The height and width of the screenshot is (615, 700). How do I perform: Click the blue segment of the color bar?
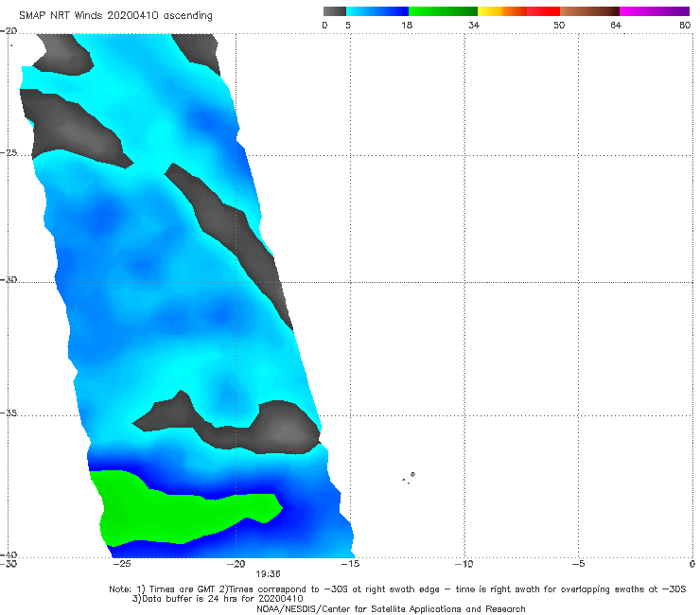click(x=377, y=11)
